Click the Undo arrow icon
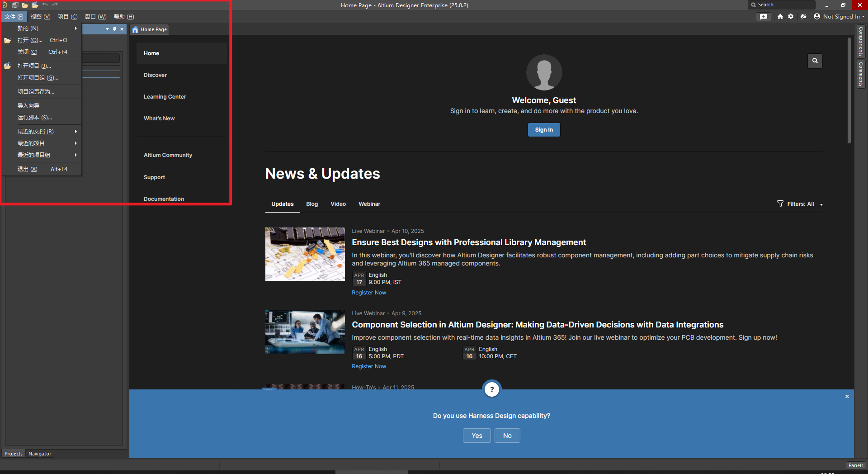The height and width of the screenshot is (474, 868). (x=45, y=5)
